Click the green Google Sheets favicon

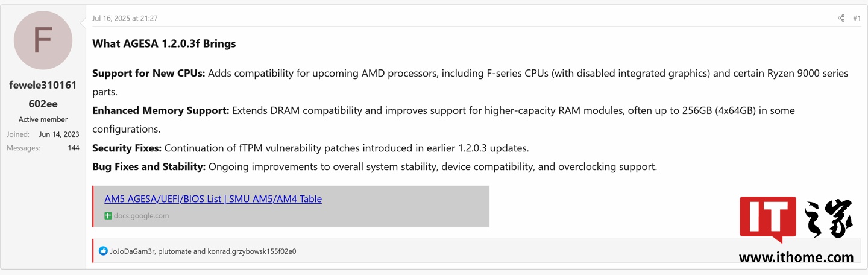pos(108,216)
